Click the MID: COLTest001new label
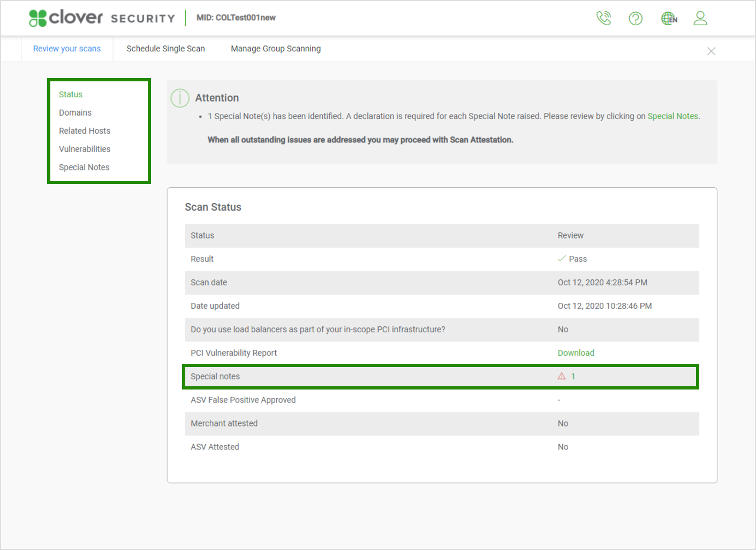Screen dimensions: 756x550 (236, 18)
